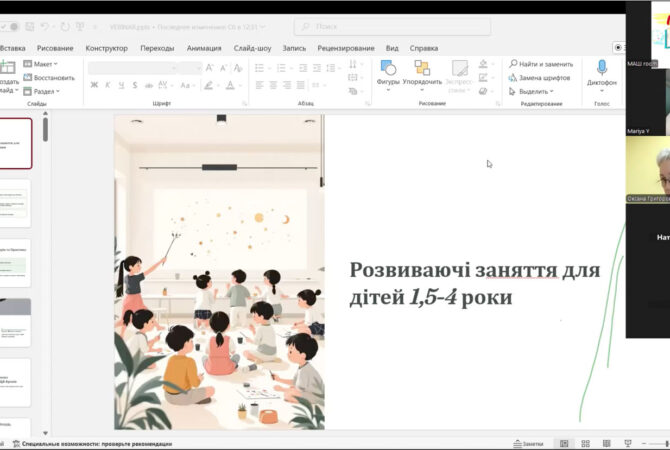Open the Animation (Анимация) ribbon tab

(x=204, y=47)
